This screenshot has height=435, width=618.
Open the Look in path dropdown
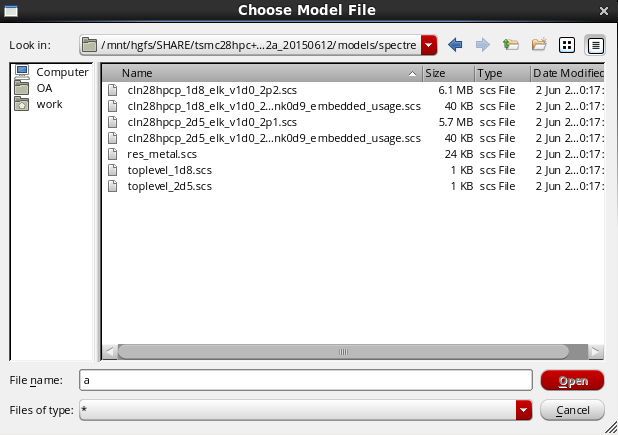(x=429, y=45)
